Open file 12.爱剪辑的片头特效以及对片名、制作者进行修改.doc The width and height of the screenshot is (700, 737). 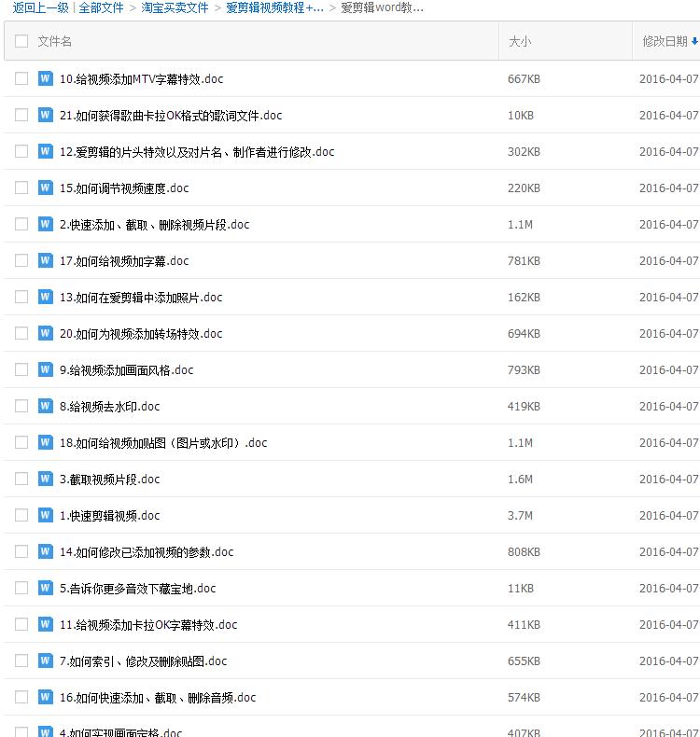click(196, 151)
